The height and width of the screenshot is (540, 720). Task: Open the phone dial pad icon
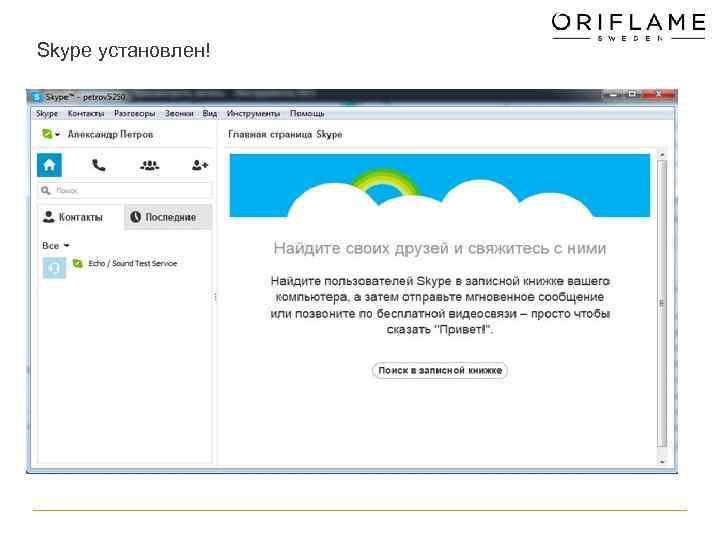click(x=99, y=165)
